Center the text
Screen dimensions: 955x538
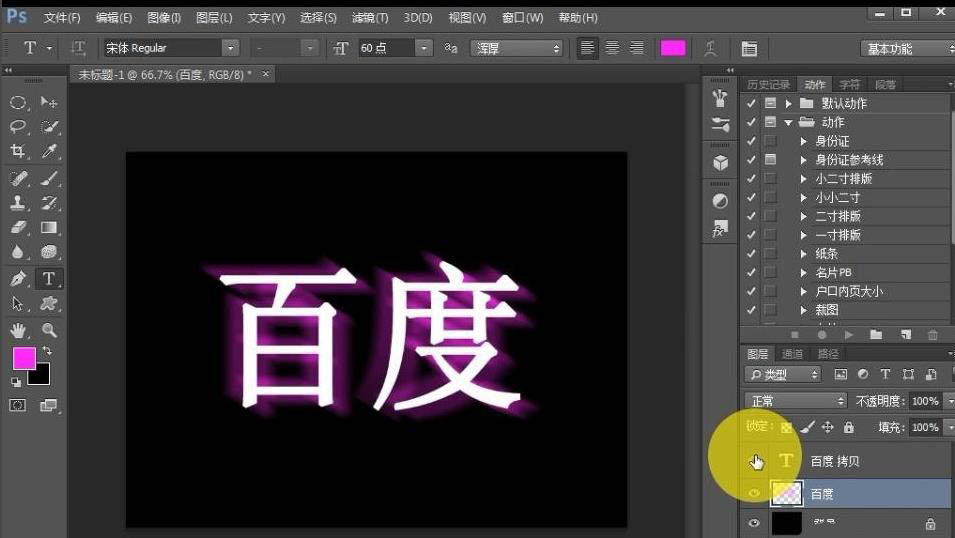tap(612, 48)
